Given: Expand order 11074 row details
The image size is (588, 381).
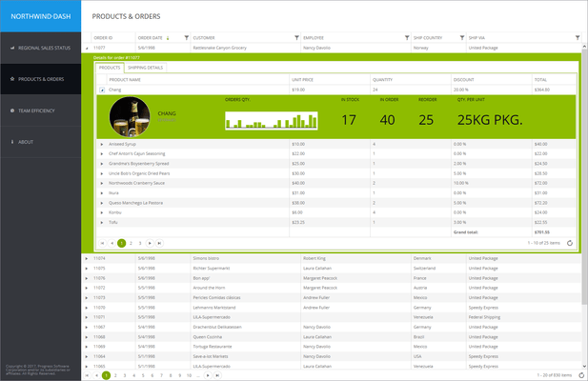Looking at the screenshot, I should [87, 258].
